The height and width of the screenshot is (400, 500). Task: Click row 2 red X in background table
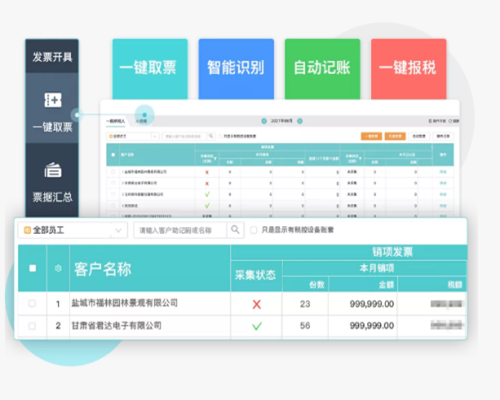click(x=207, y=183)
